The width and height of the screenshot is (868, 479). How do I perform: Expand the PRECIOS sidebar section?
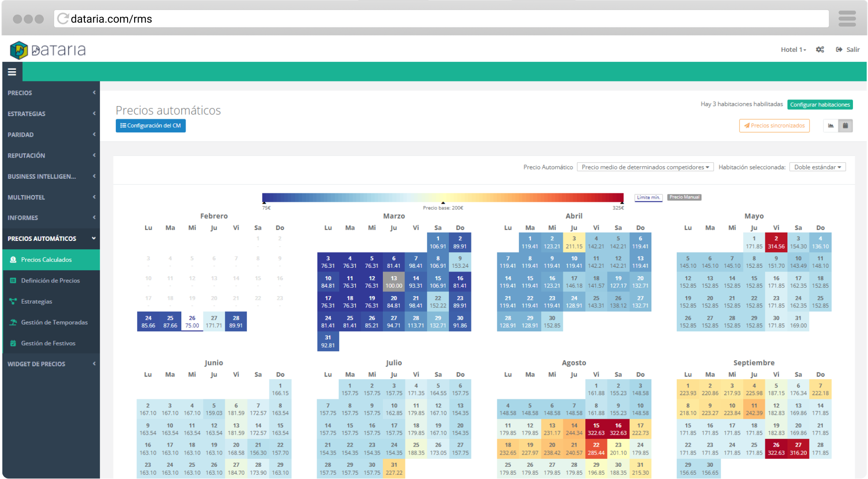click(51, 93)
